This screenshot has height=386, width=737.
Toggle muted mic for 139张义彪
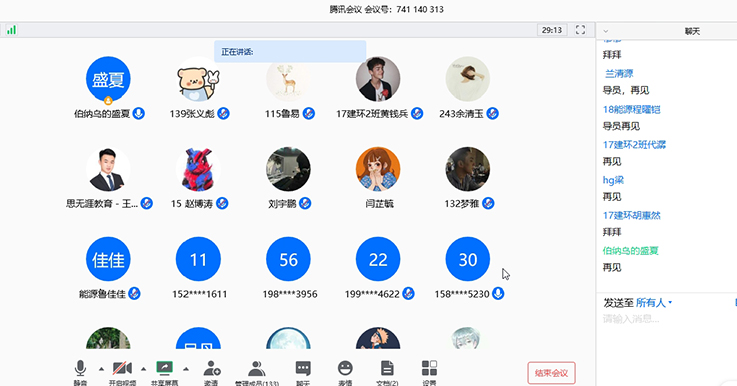223,113
